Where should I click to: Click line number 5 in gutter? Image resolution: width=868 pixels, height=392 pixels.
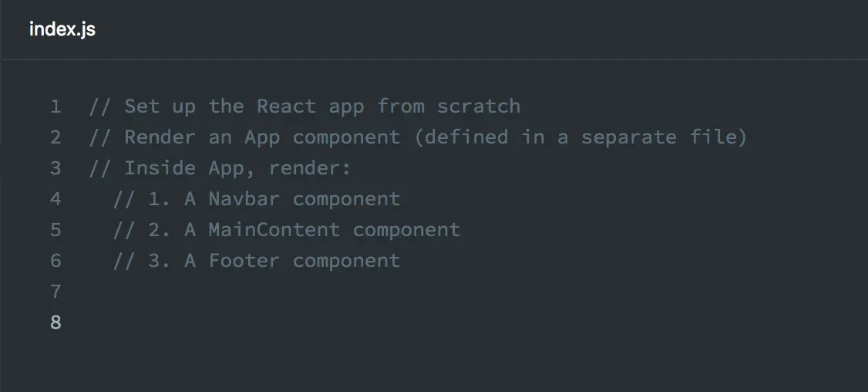56,230
